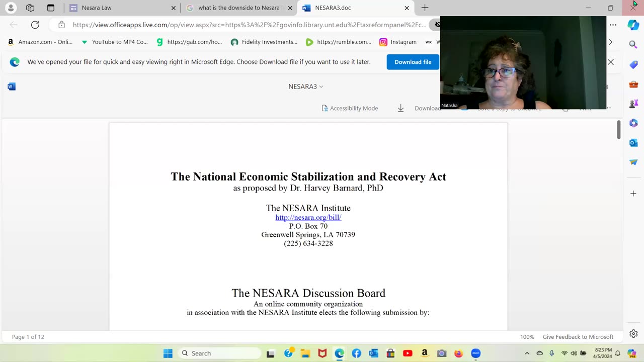This screenshot has height=362, width=644.
Task: Open File Explorer from taskbar
Action: [x=305, y=353]
